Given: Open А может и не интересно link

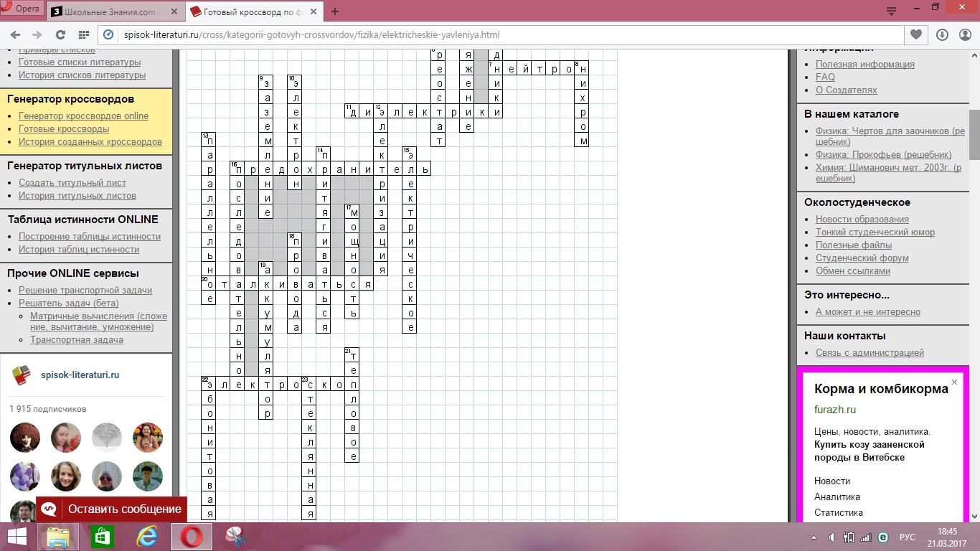Looking at the screenshot, I should pyautogui.click(x=868, y=312).
